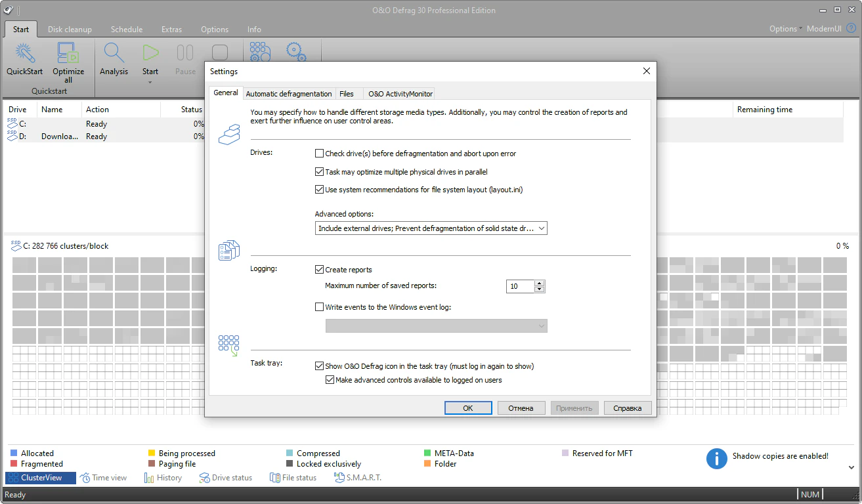Click the blue shadow copies info icon

[717, 459]
